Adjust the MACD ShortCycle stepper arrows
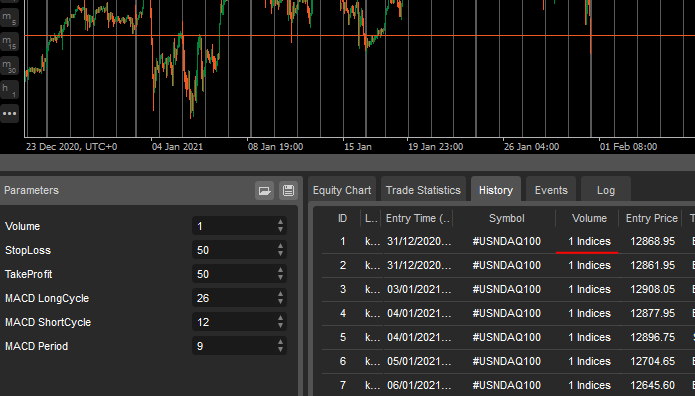The width and height of the screenshot is (695, 396). click(281, 322)
